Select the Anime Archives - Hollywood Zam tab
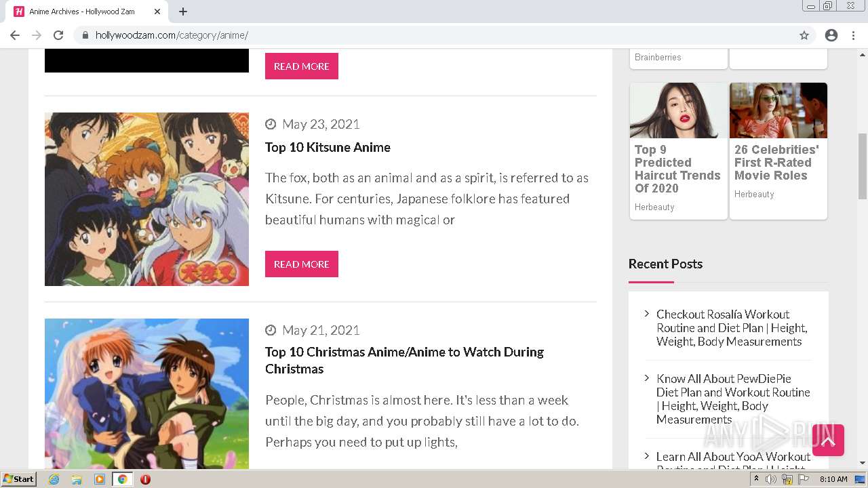 pyautogui.click(x=87, y=12)
